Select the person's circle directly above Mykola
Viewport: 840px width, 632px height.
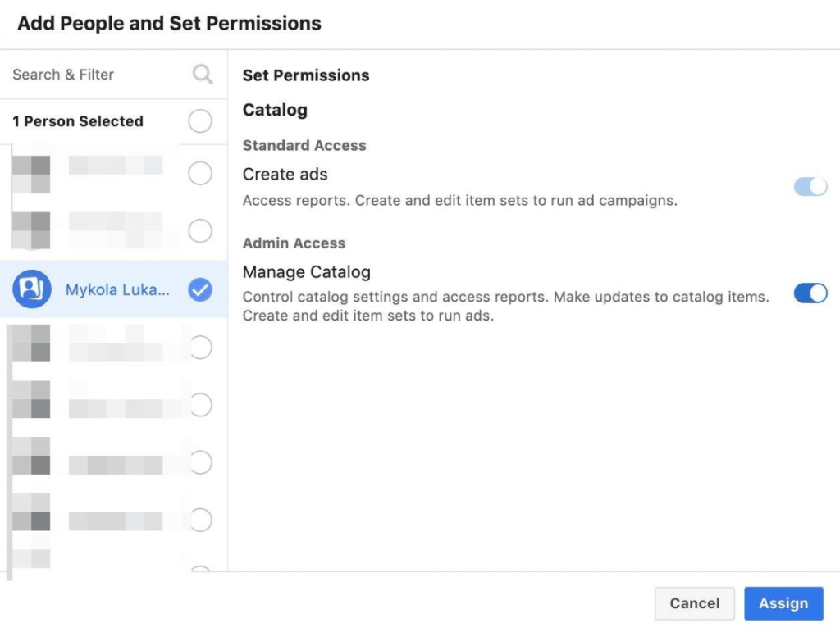pyautogui.click(x=200, y=231)
